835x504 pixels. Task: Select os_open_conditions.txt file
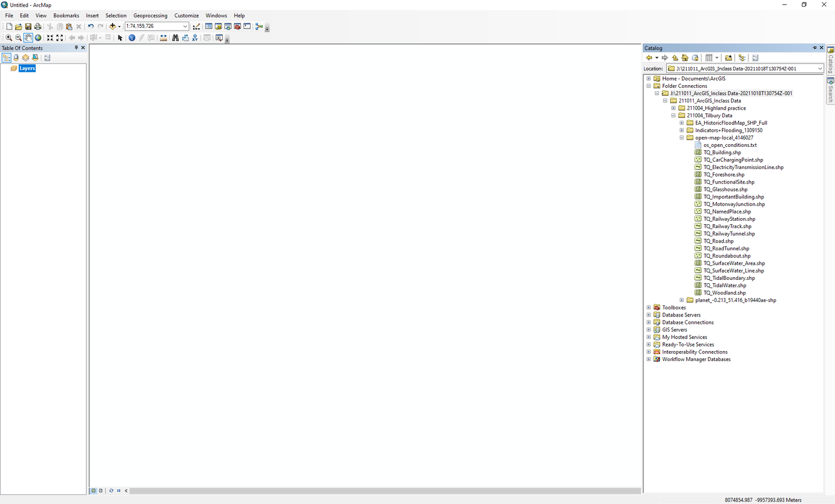coord(730,145)
